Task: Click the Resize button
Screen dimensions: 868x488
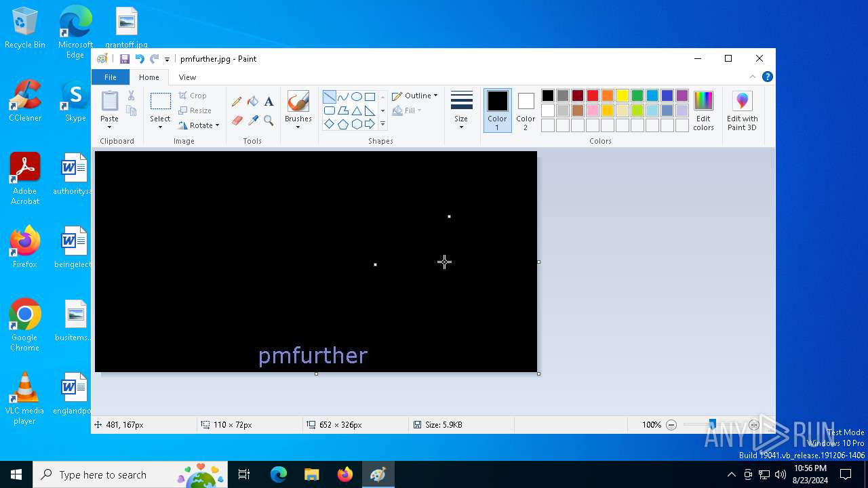Action: 195,110
